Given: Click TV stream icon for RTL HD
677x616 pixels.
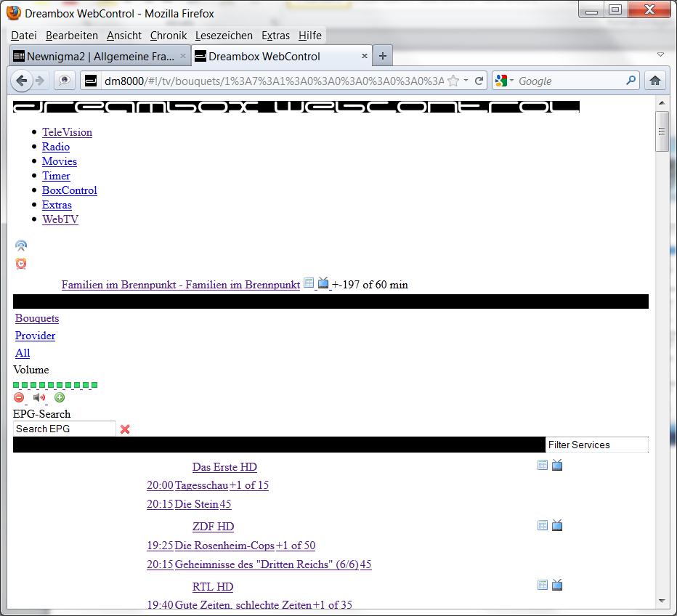Looking at the screenshot, I should 557,585.
